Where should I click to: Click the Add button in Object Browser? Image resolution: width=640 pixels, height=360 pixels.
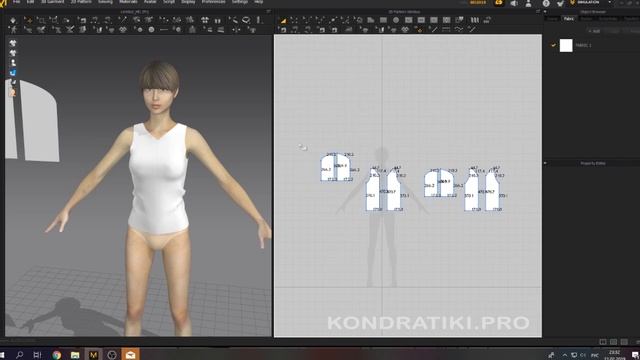click(595, 31)
